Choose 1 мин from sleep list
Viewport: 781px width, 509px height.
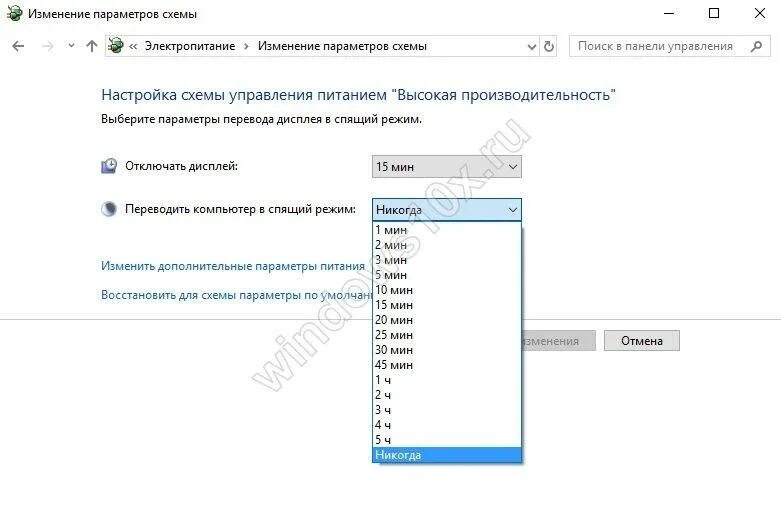(447, 230)
